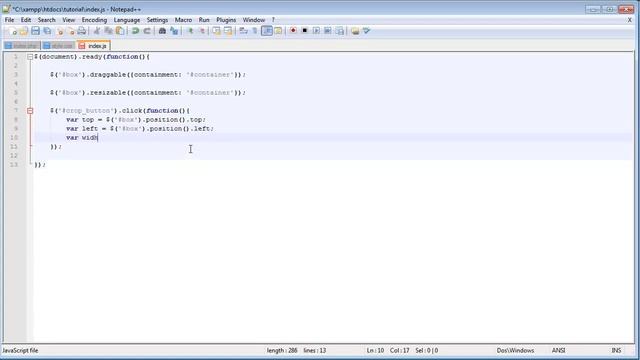Image resolution: width=640 pixels, height=360 pixels.
Task: Open the View menu
Action: click(69, 20)
